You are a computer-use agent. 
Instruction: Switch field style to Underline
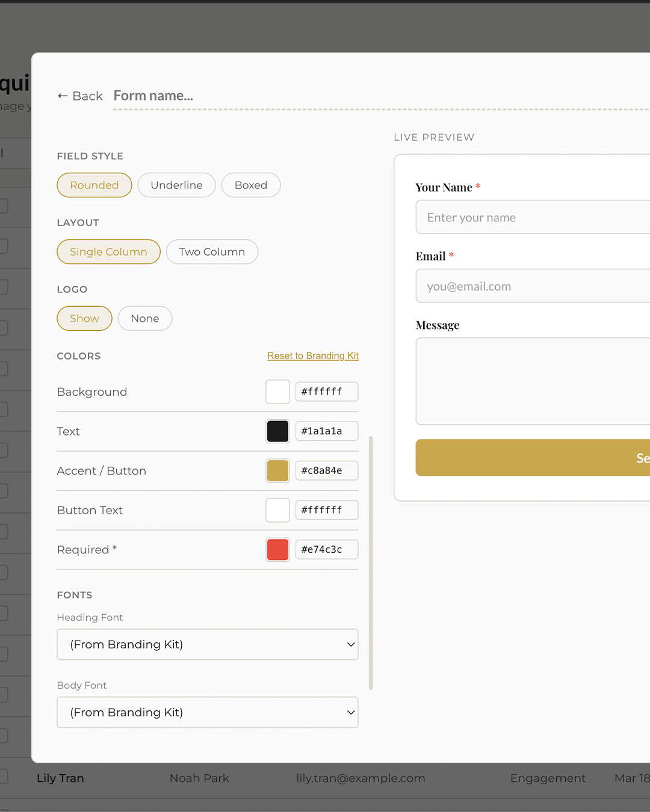coord(176,185)
